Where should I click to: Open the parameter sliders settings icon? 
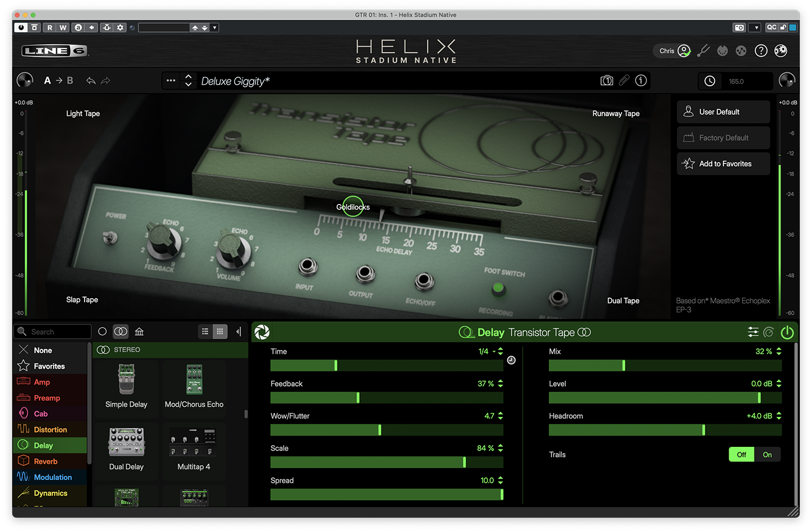(x=753, y=333)
